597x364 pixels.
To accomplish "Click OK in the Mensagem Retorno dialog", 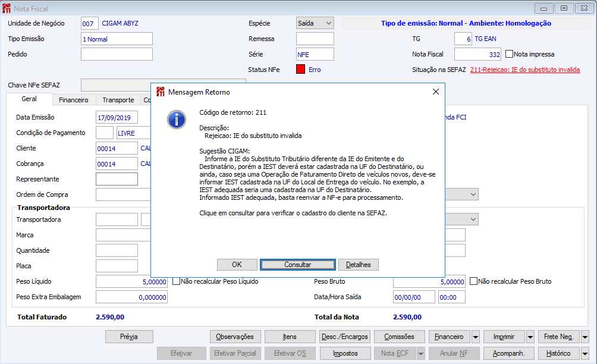I will tap(237, 265).
